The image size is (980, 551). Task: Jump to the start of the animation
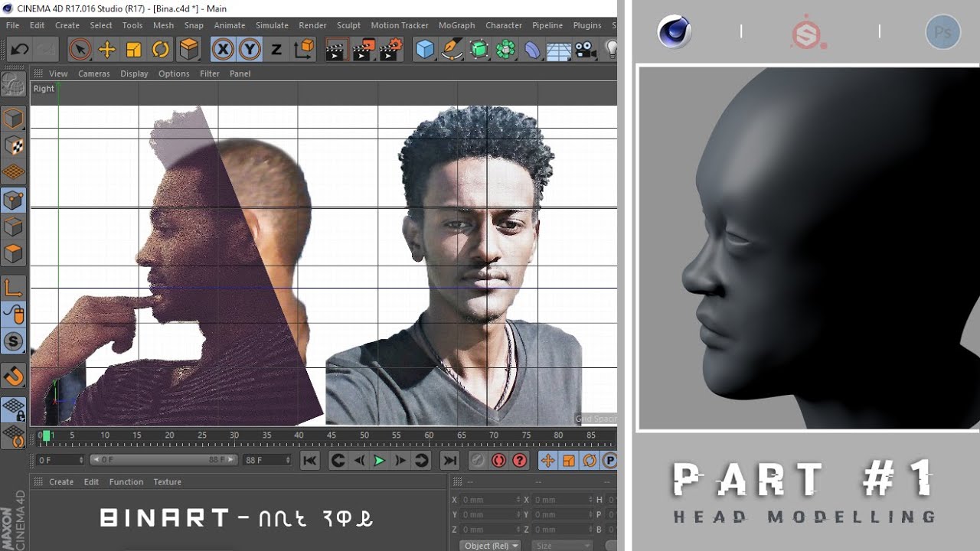[309, 460]
